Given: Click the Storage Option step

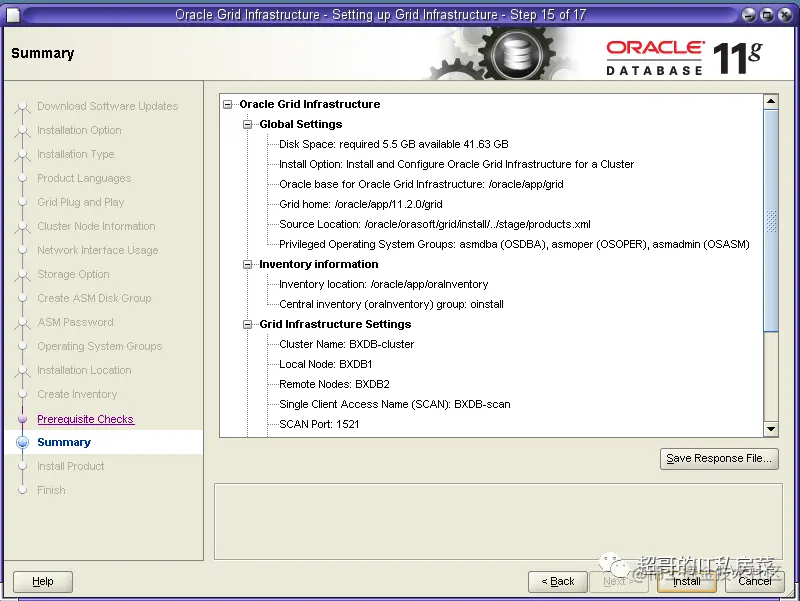Looking at the screenshot, I should pyautogui.click(x=73, y=274).
